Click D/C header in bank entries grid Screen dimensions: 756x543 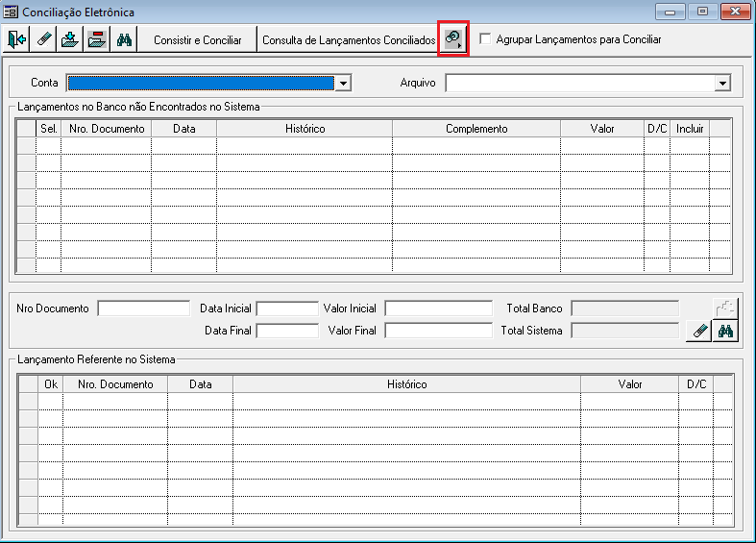[657, 129]
